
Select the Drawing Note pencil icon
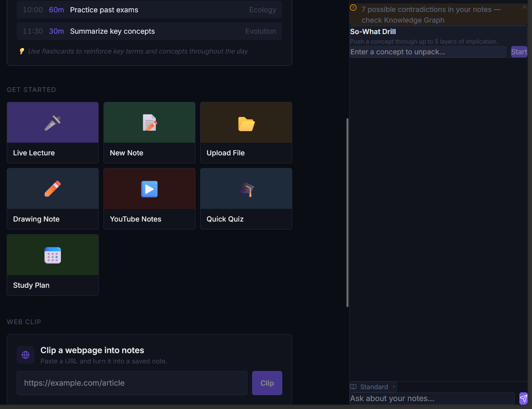click(52, 188)
